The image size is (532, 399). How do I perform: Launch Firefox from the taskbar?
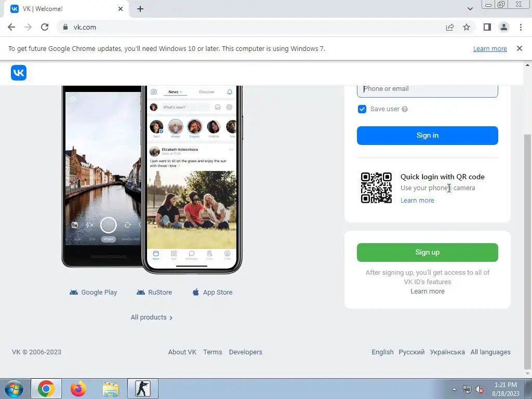coord(78,389)
